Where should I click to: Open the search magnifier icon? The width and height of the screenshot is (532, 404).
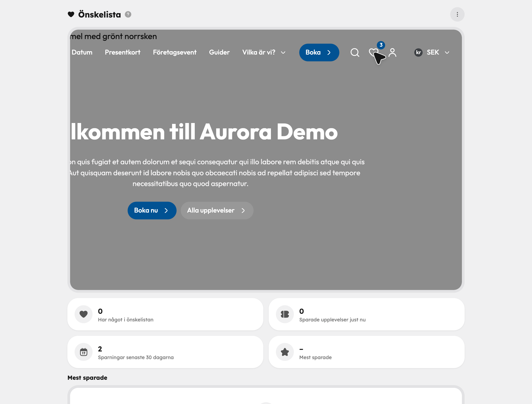pos(355,53)
